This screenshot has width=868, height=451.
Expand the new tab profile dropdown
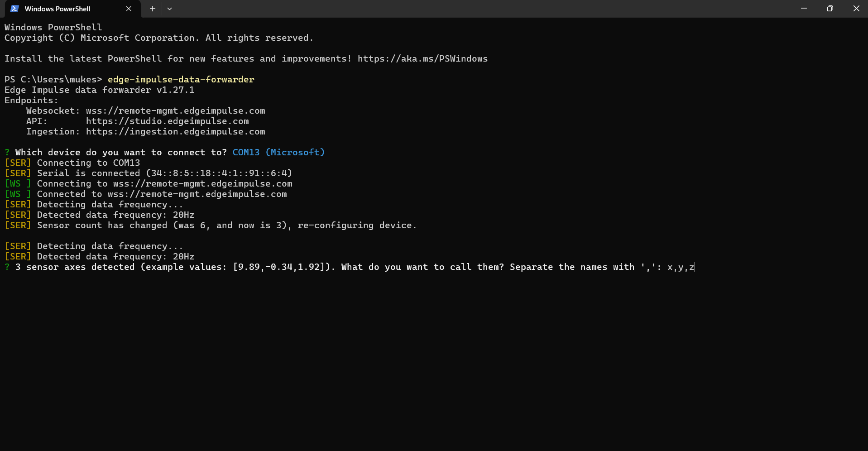[x=169, y=9]
